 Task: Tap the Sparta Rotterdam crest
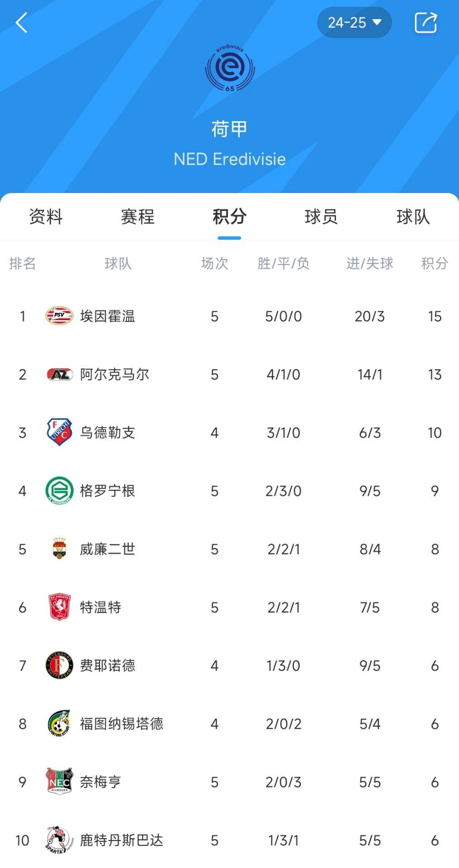click(x=59, y=840)
